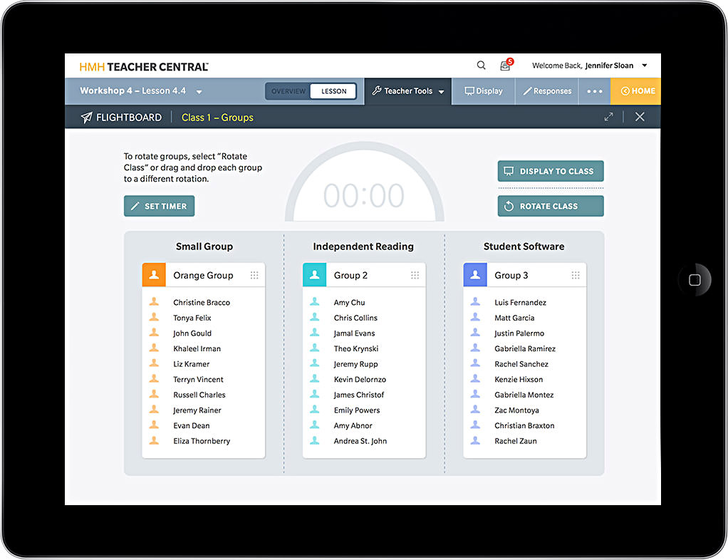Viewport: 728px width, 560px height.
Task: Click the 00:00 timer dial
Action: click(364, 195)
